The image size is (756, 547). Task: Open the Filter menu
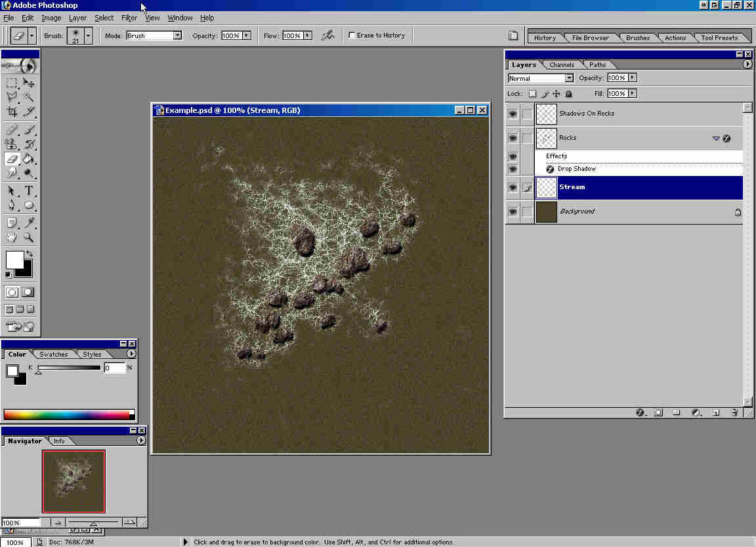coord(129,18)
